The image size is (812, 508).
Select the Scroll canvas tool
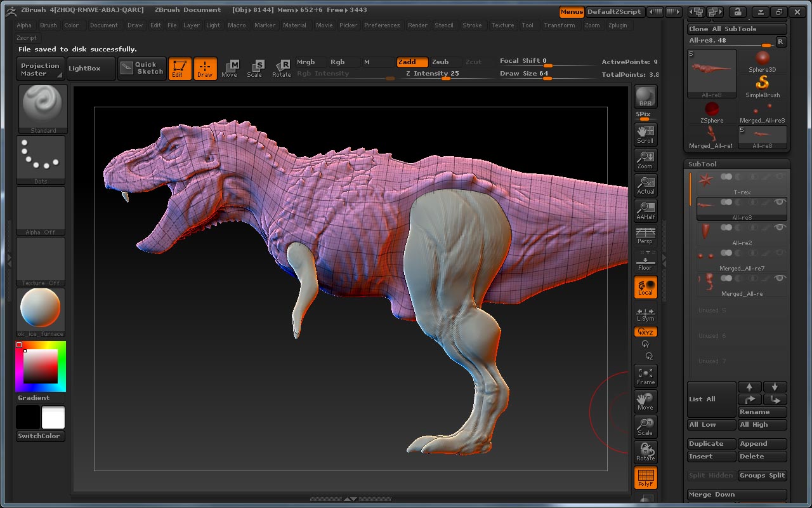[645, 134]
